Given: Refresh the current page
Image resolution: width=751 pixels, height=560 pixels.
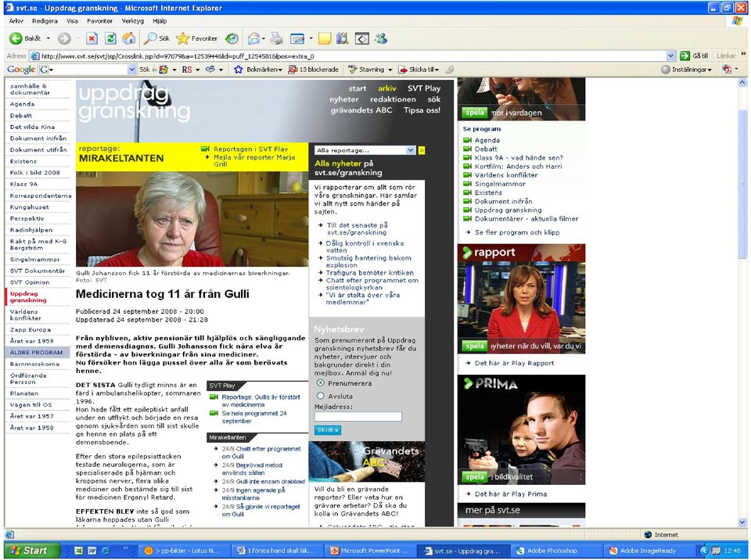Looking at the screenshot, I should point(110,38).
